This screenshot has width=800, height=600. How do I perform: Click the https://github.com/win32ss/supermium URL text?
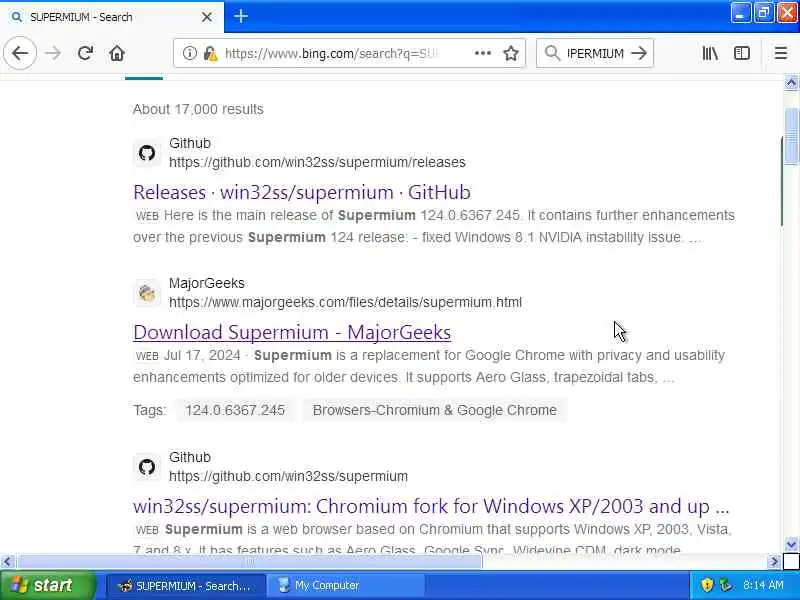288,476
